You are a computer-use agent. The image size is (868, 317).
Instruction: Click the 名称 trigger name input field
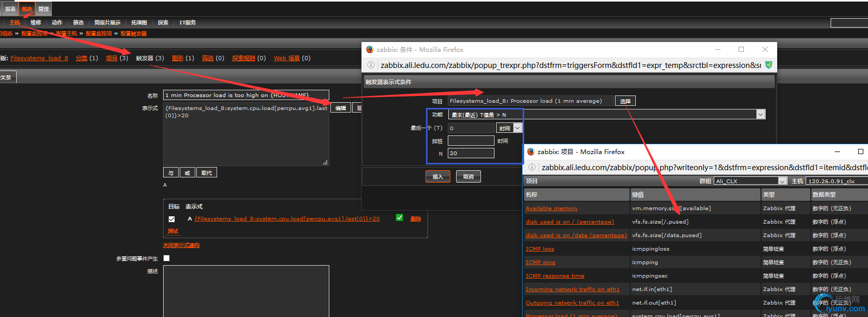[x=246, y=95]
